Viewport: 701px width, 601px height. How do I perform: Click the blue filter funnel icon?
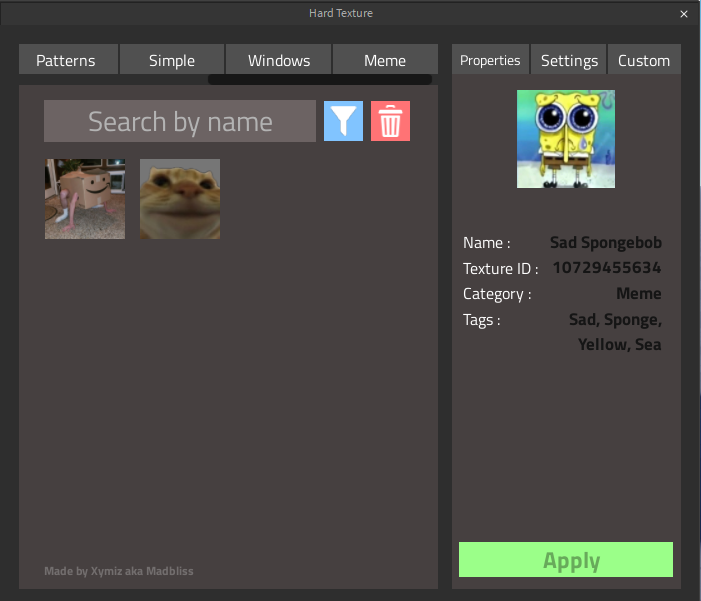click(x=343, y=121)
